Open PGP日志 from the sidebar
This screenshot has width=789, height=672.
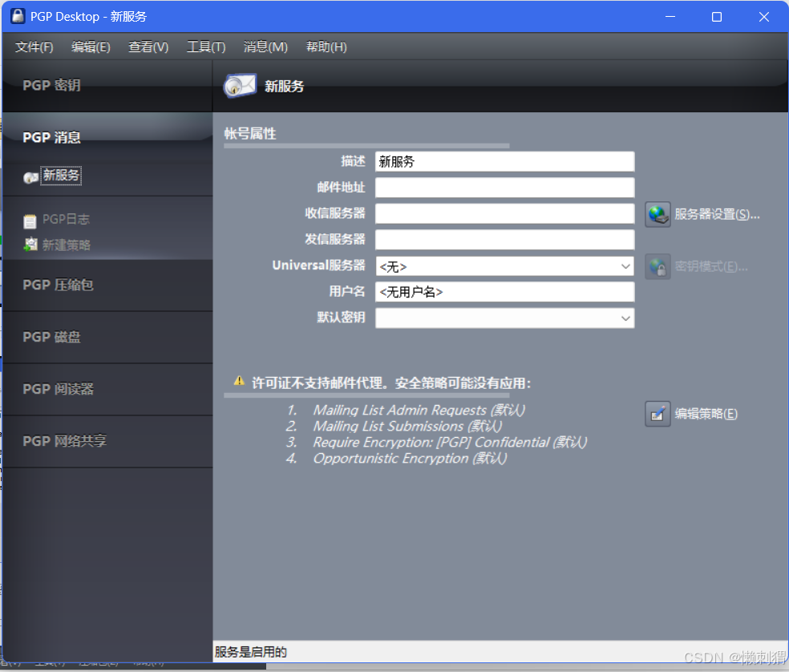(x=66, y=220)
